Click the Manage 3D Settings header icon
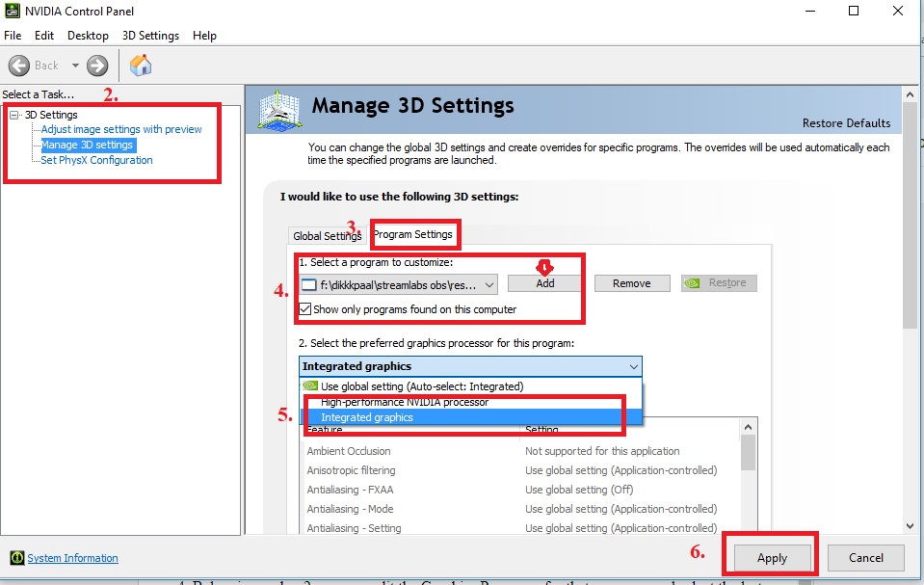This screenshot has width=924, height=585. [x=280, y=110]
